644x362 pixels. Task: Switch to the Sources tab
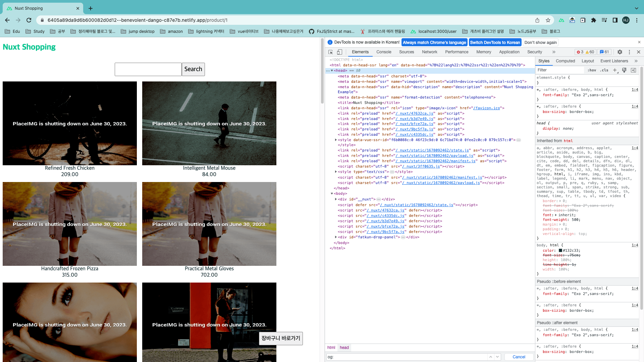click(407, 52)
